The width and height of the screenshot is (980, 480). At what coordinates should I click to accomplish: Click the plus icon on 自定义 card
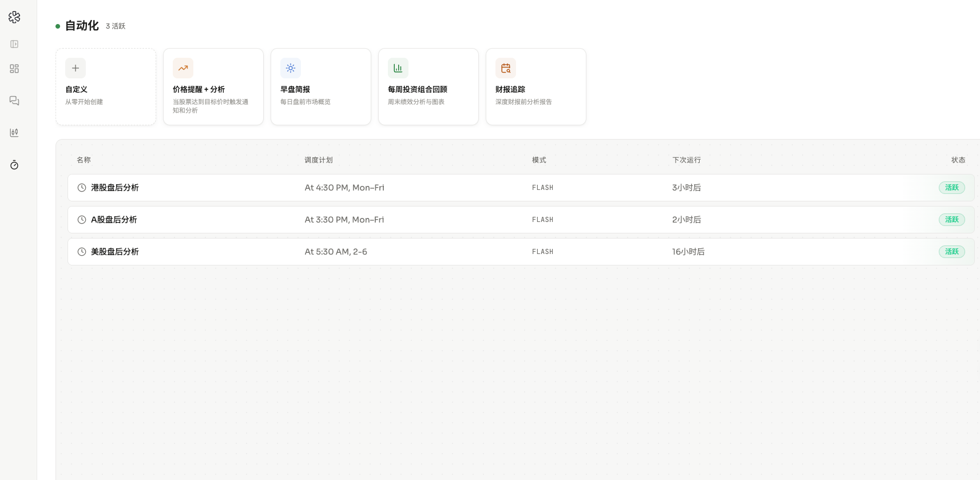pos(76,68)
